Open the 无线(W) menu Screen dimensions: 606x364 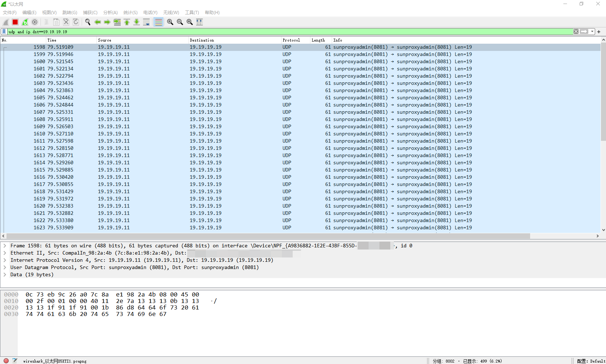[171, 13]
